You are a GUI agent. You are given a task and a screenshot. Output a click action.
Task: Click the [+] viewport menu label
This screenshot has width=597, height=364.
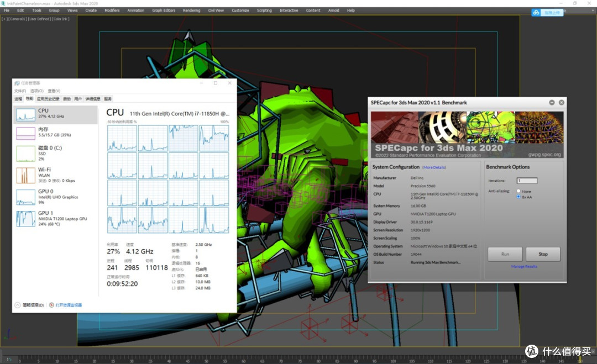pyautogui.click(x=4, y=19)
